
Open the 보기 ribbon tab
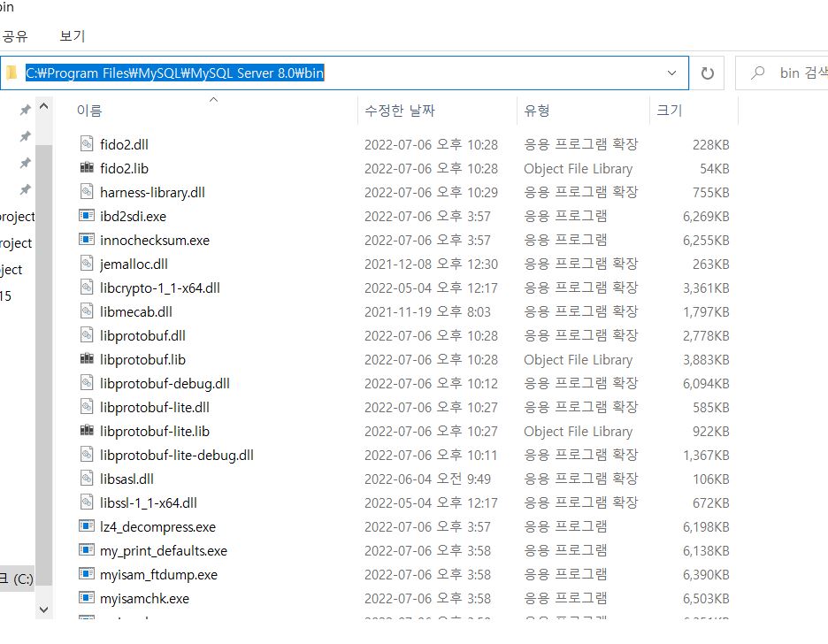click(73, 36)
